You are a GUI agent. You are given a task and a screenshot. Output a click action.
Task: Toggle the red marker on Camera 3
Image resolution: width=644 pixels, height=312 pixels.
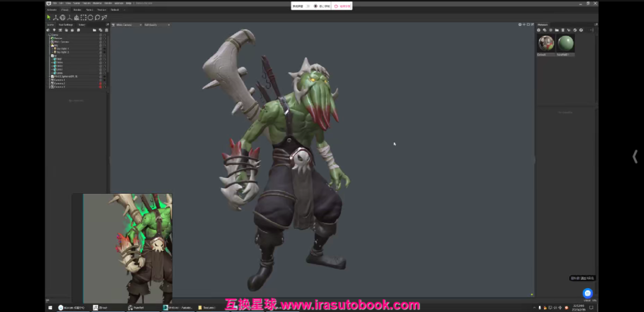pos(101,87)
